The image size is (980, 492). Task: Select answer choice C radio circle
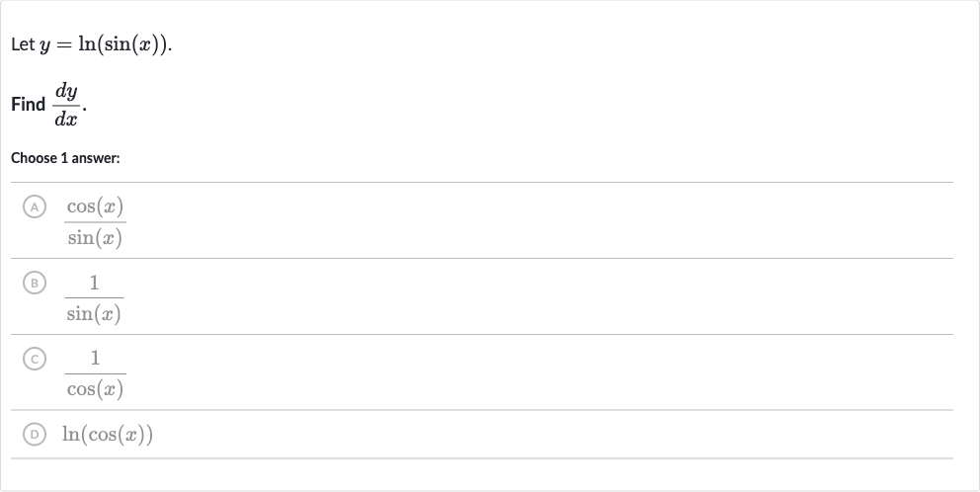pyautogui.click(x=35, y=359)
